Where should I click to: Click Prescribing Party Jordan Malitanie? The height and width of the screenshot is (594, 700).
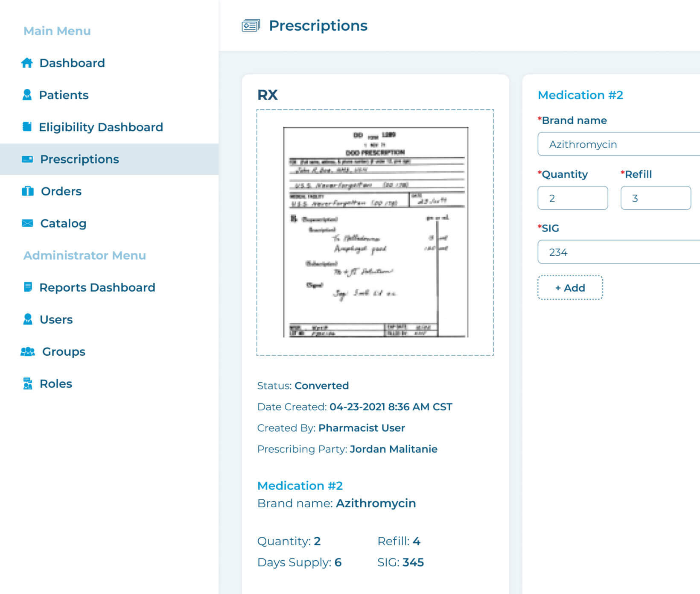(347, 449)
